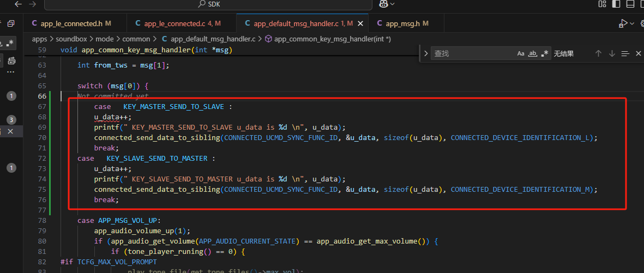644x273 pixels.
Task: Go to the next find match
Action: (x=612, y=53)
